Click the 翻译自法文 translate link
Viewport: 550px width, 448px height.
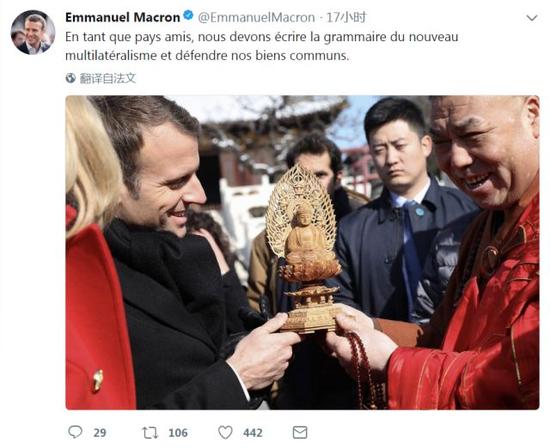pyautogui.click(x=108, y=78)
